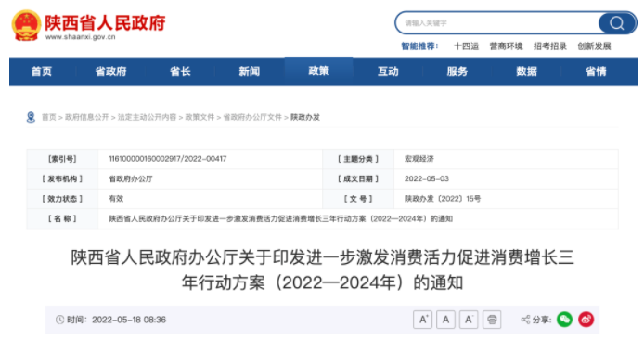Click the print page icon
This screenshot has height=341, width=644.
click(x=492, y=320)
